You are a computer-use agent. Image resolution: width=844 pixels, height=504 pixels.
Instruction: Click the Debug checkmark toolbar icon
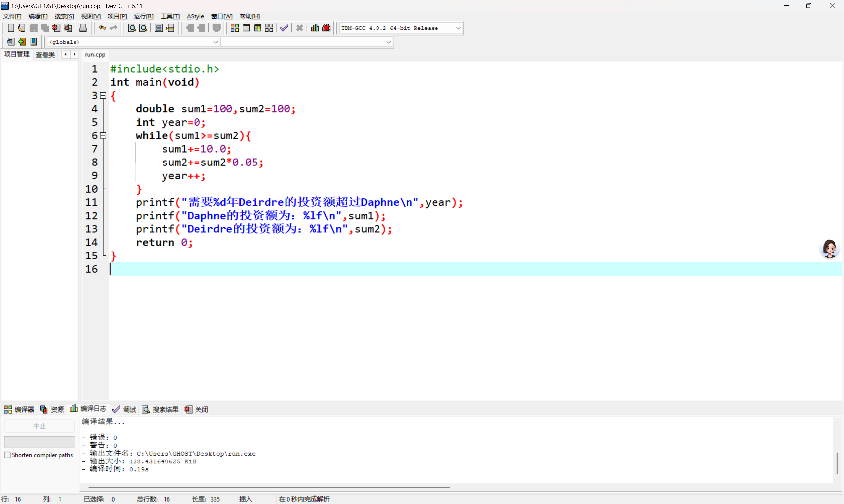pyautogui.click(x=284, y=28)
